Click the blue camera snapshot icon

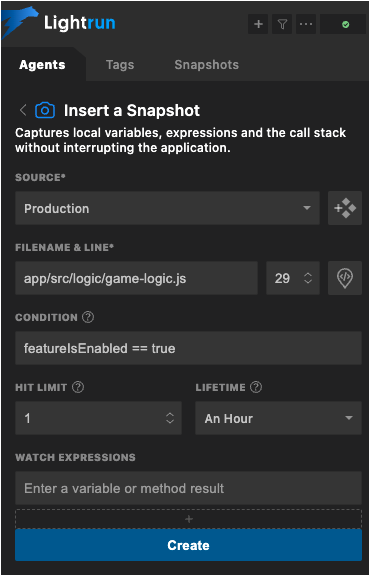pos(45,110)
